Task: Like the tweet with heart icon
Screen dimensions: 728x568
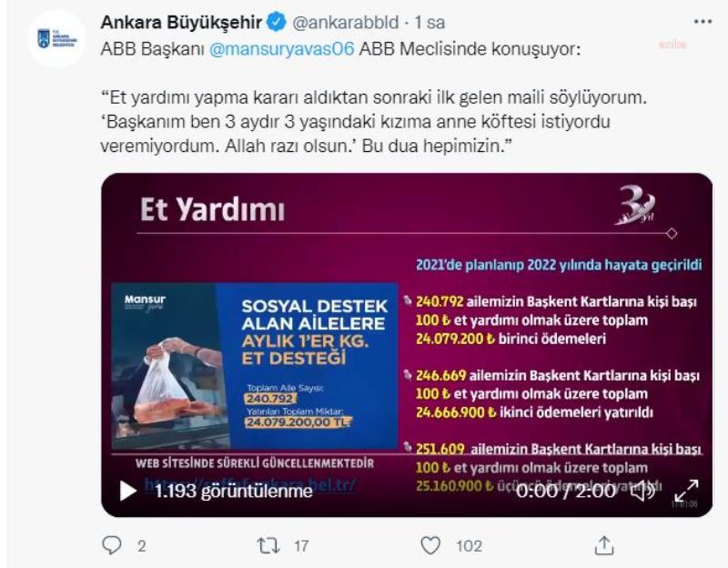Action: (430, 545)
